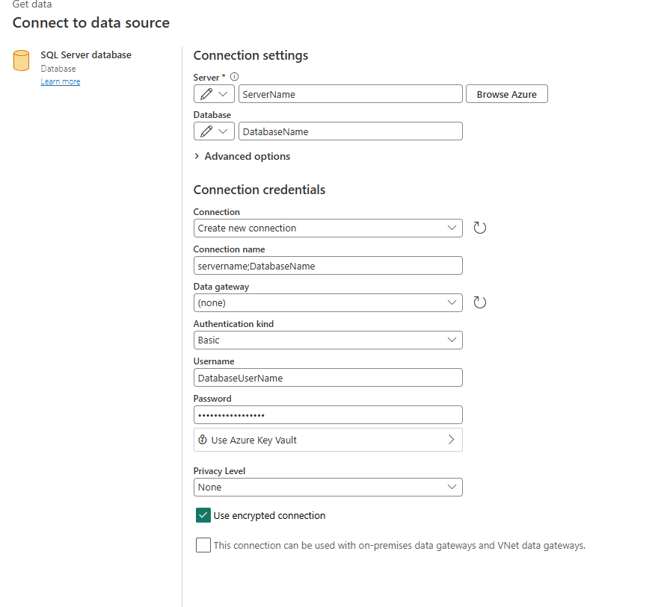This screenshot has height=607, width=670.
Task: Enable on-premises and VNet data gateways checkbox
Action: click(203, 545)
